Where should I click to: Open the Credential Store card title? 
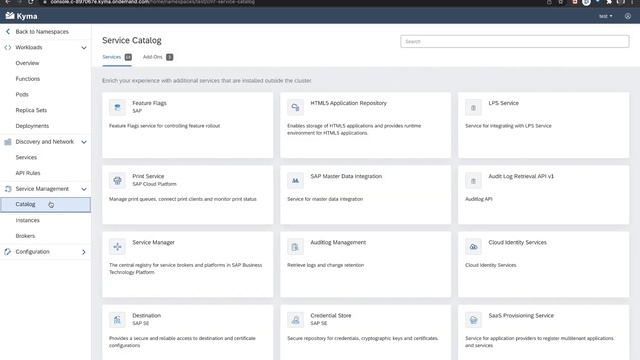[x=331, y=315]
